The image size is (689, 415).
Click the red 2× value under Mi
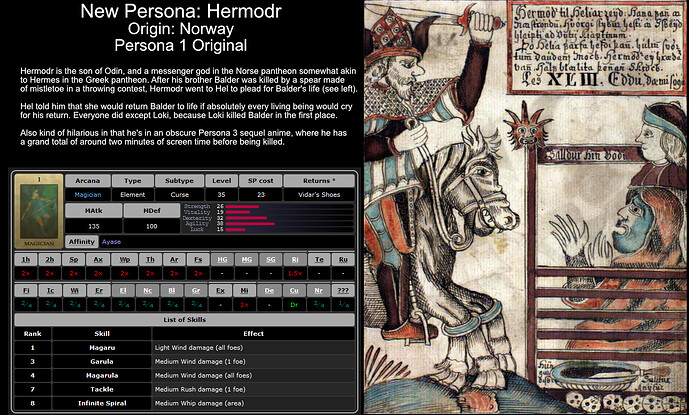(245, 305)
